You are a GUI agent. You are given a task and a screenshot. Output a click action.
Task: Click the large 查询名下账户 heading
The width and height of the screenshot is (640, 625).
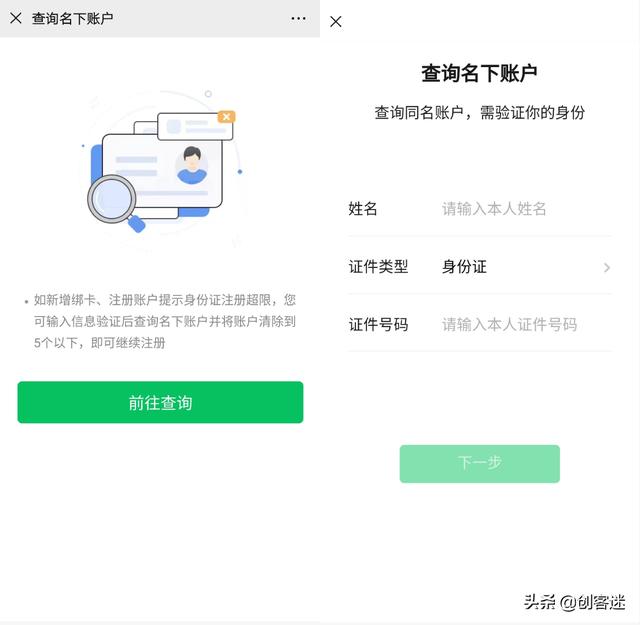click(x=479, y=73)
